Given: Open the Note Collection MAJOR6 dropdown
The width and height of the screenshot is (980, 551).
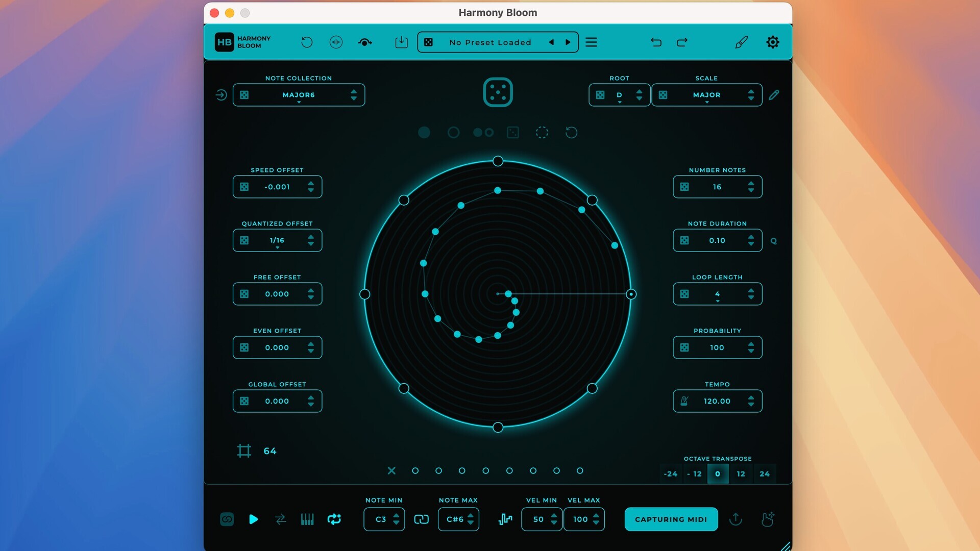Looking at the screenshot, I should coord(299,95).
